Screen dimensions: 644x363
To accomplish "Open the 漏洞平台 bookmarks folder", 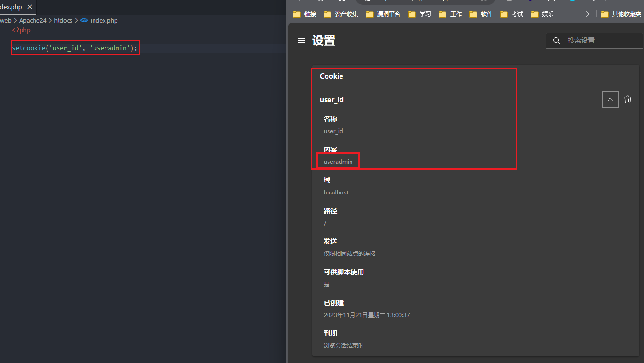I will (x=383, y=14).
